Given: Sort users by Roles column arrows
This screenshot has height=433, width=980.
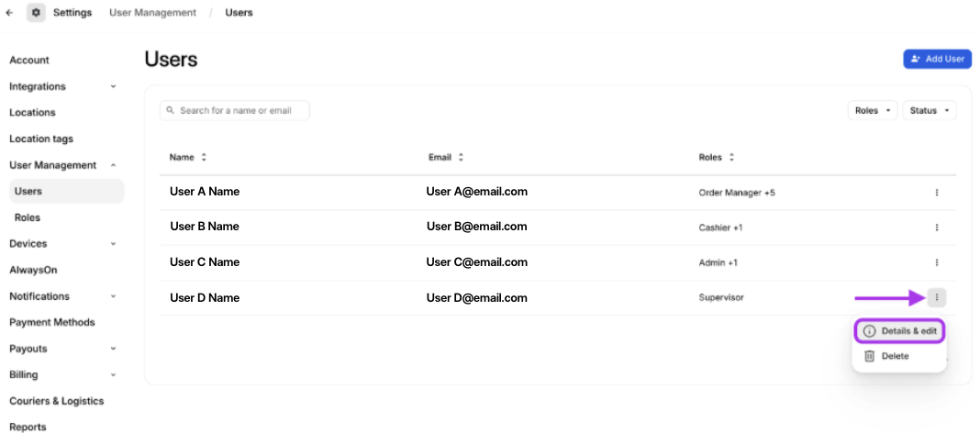Looking at the screenshot, I should [x=731, y=158].
